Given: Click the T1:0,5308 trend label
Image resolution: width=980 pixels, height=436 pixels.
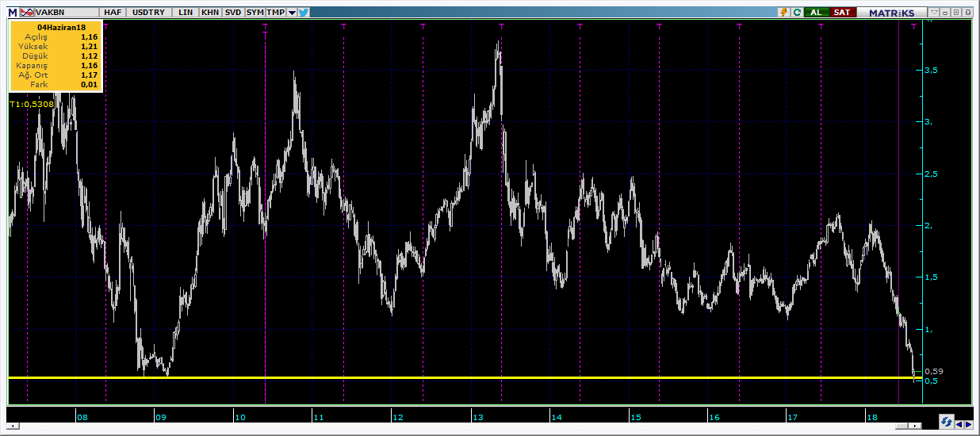Looking at the screenshot, I should [x=32, y=104].
